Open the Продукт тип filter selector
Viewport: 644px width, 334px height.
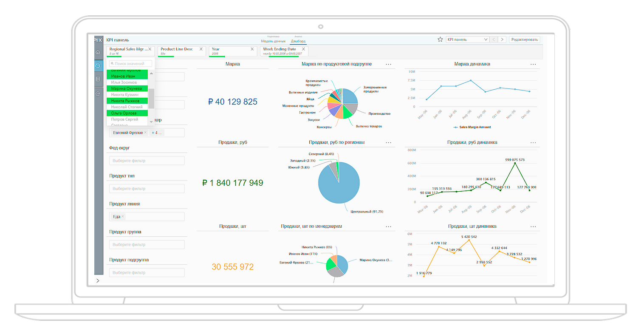(x=147, y=189)
